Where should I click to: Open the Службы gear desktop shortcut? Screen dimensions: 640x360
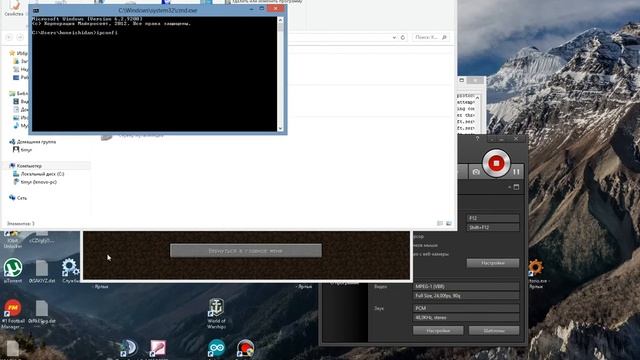coord(70,271)
